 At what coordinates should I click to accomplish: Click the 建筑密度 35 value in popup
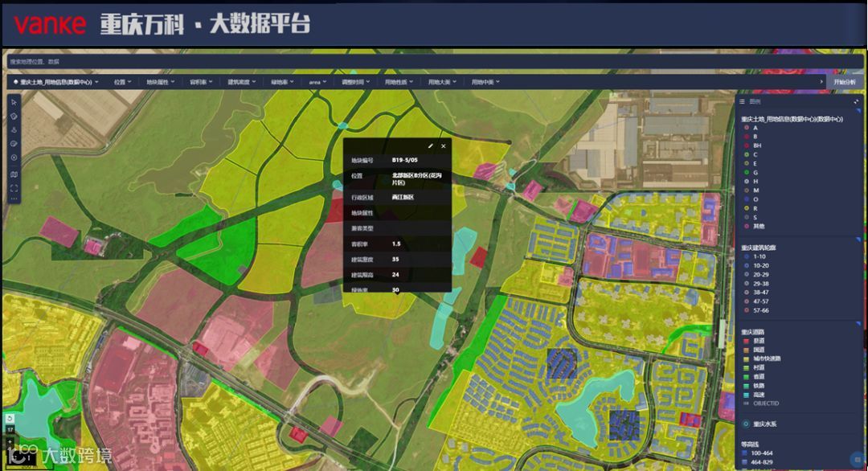tap(395, 259)
